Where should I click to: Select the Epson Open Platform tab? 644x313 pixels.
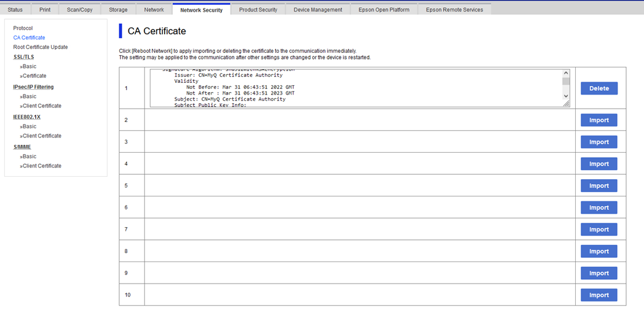(383, 10)
